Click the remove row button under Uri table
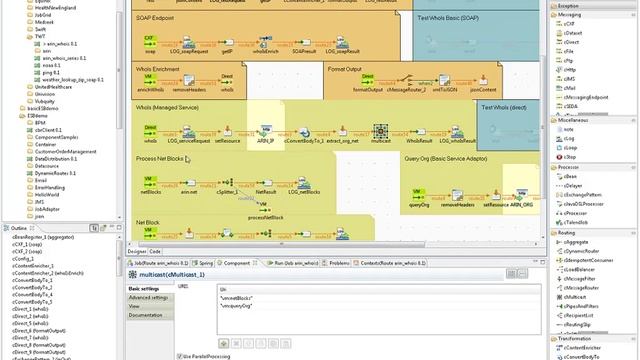Image resolution: width=640 pixels, height=360 pixels. 236,344
